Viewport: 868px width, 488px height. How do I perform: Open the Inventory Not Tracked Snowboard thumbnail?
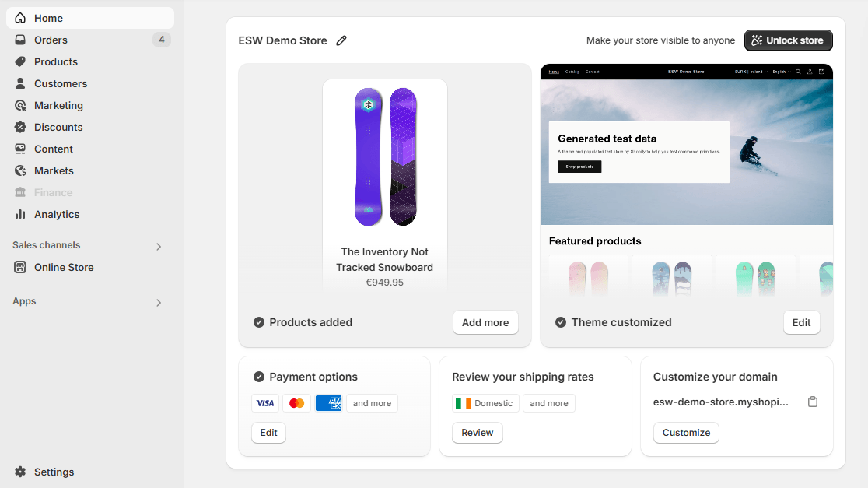click(x=385, y=156)
